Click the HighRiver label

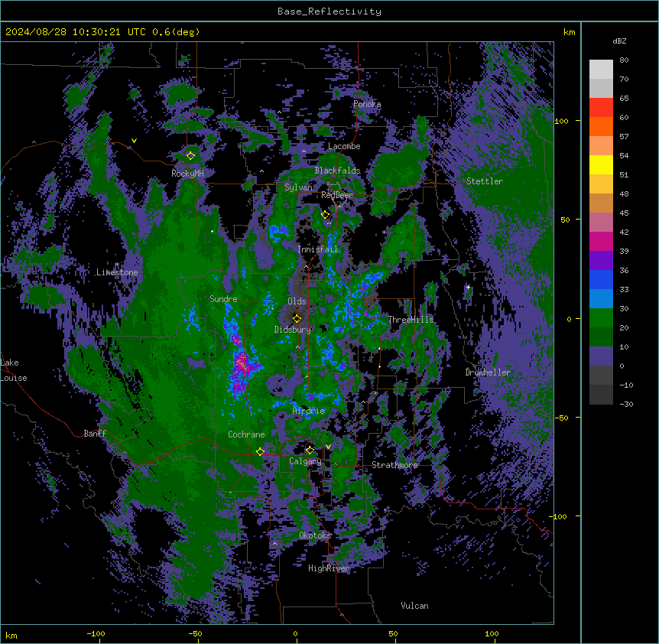click(x=329, y=568)
